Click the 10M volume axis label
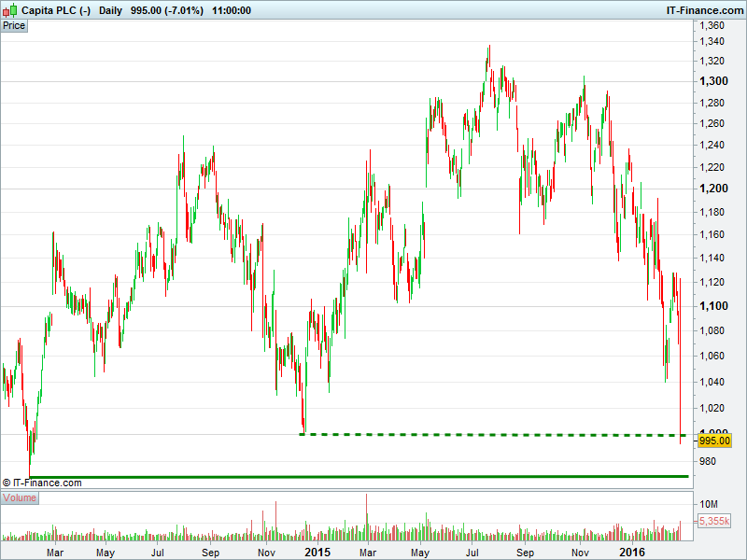Image resolution: width=747 pixels, height=560 pixels. [x=710, y=504]
